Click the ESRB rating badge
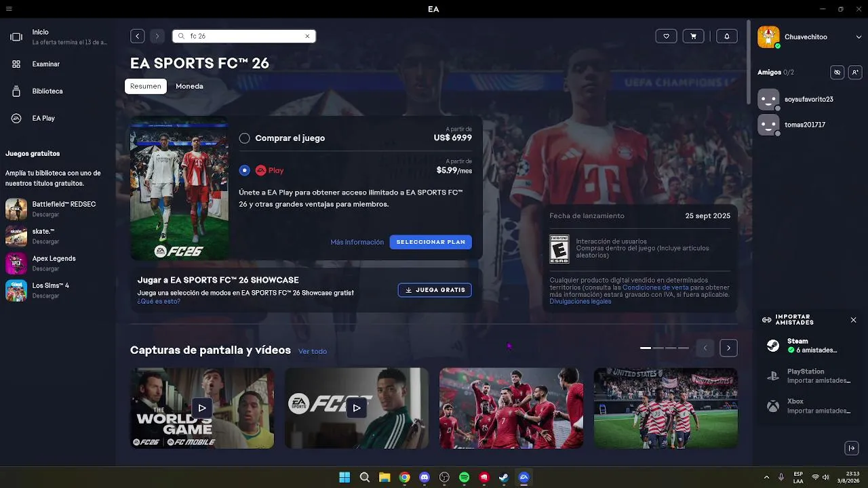The width and height of the screenshot is (868, 488). click(559, 249)
